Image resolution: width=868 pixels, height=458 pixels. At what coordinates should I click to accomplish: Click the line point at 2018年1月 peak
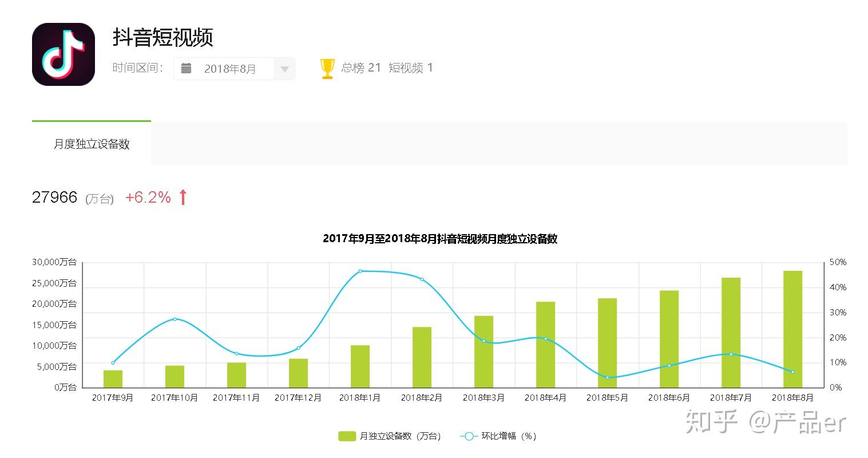[x=360, y=271]
